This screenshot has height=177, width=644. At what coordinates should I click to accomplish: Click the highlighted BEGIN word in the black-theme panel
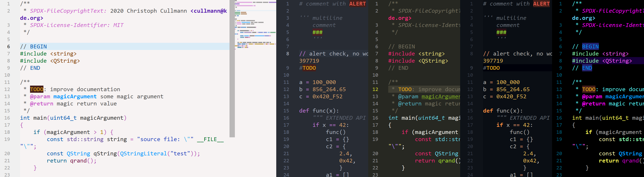tap(590, 47)
